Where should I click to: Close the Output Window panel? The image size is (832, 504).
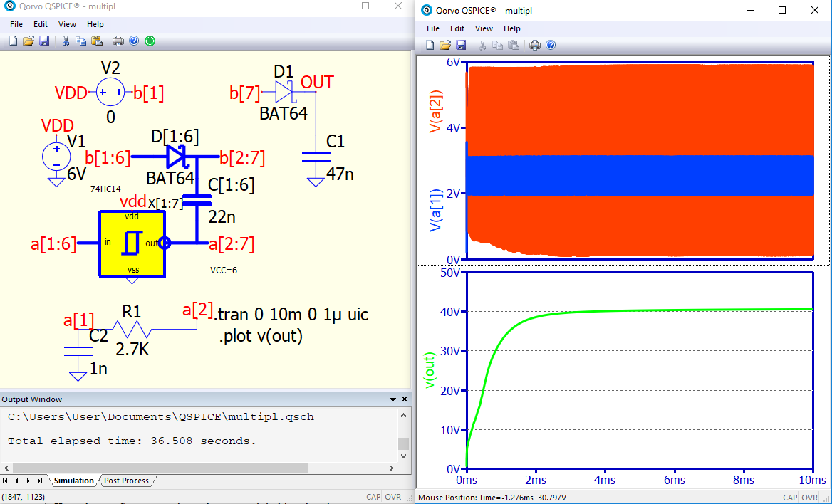(x=405, y=399)
